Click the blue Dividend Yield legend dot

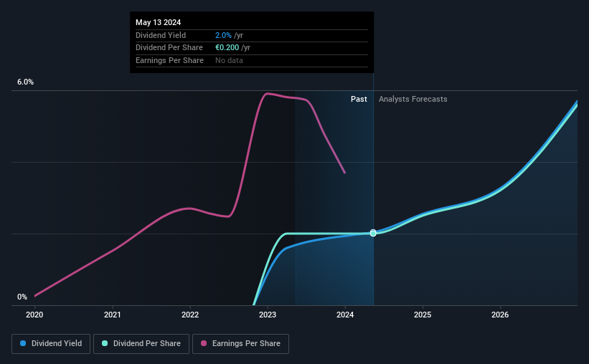tap(23, 343)
